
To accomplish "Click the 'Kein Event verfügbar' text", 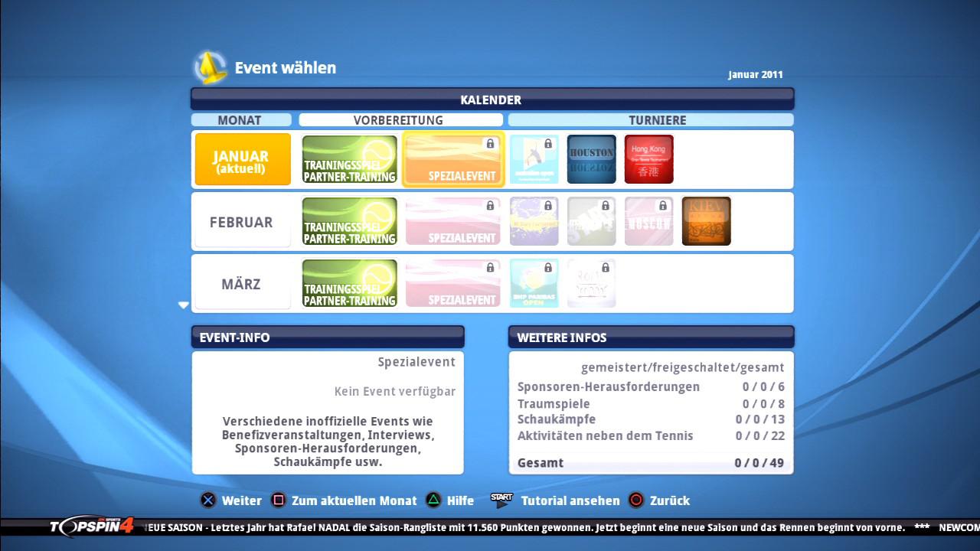I will click(x=395, y=392).
